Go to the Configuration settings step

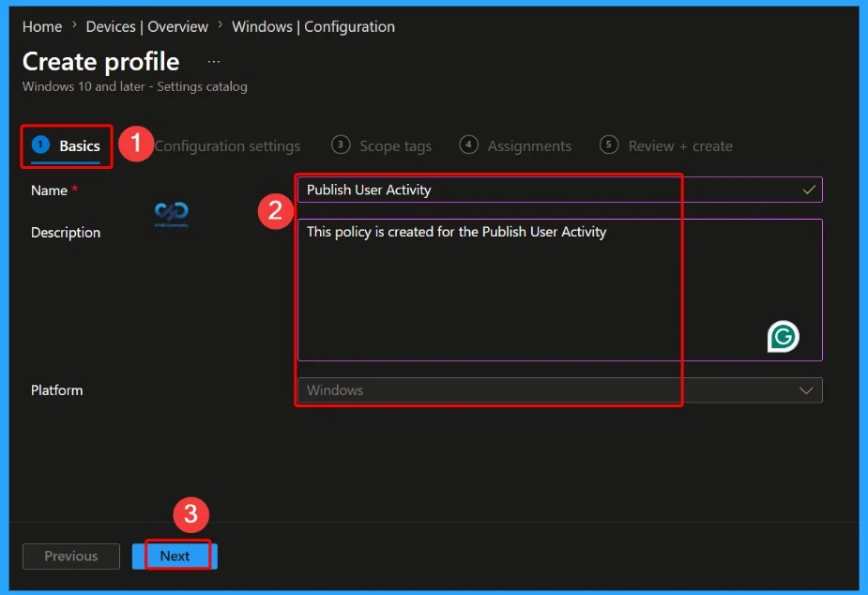point(227,146)
